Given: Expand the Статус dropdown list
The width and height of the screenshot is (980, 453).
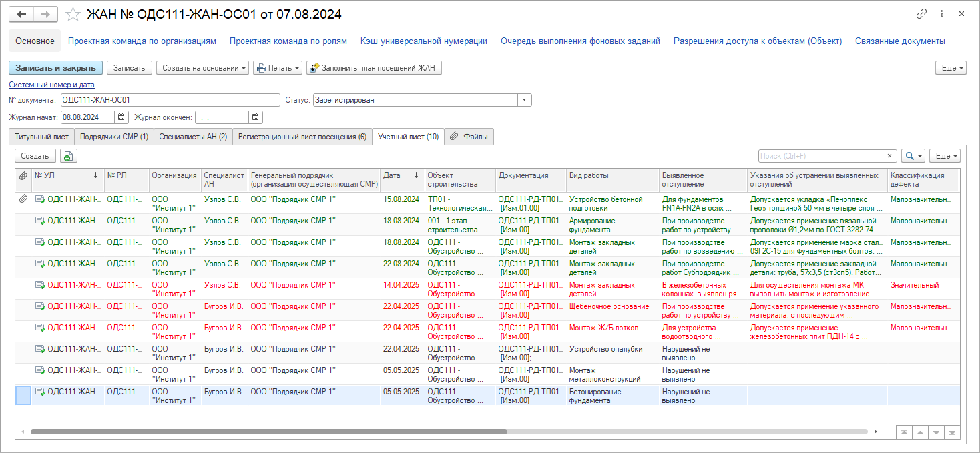Looking at the screenshot, I should click(525, 100).
